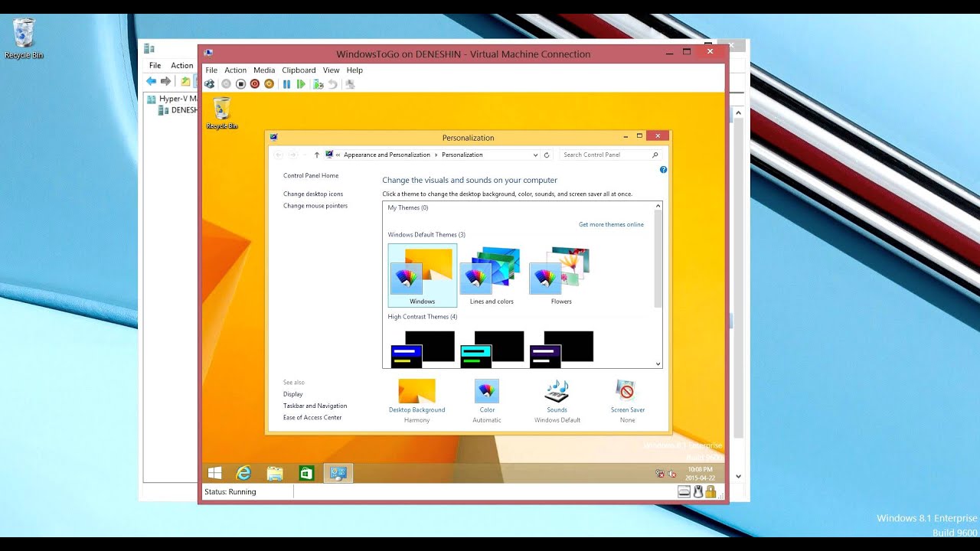The height and width of the screenshot is (551, 980).
Task: Click the volume tray icon in the VM
Action: (x=672, y=474)
